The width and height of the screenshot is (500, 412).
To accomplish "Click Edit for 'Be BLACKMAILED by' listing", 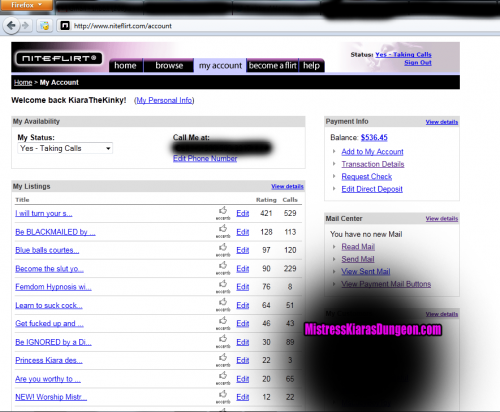I will coord(243,232).
